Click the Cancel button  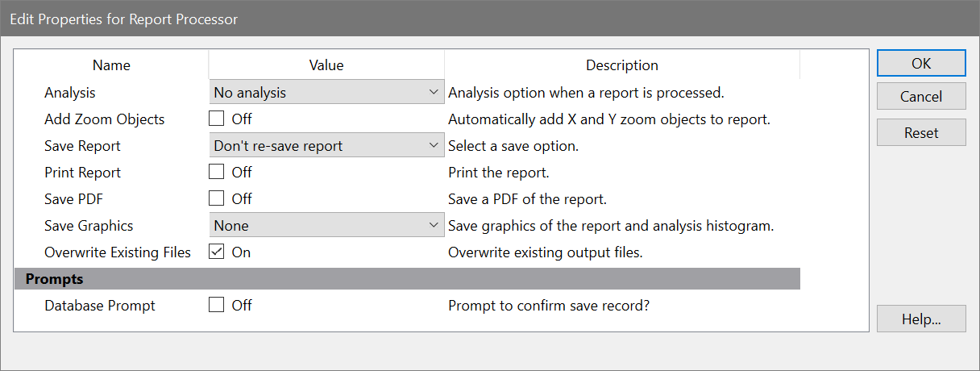pos(921,98)
